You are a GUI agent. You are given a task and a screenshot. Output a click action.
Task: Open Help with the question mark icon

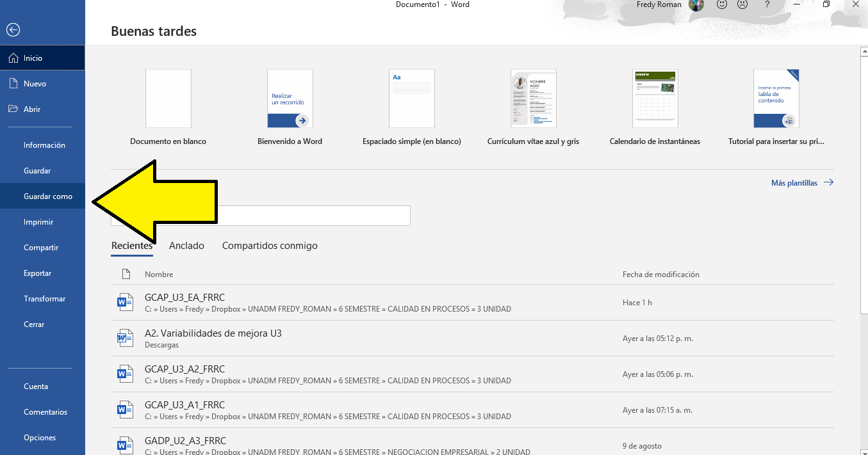pyautogui.click(x=767, y=5)
